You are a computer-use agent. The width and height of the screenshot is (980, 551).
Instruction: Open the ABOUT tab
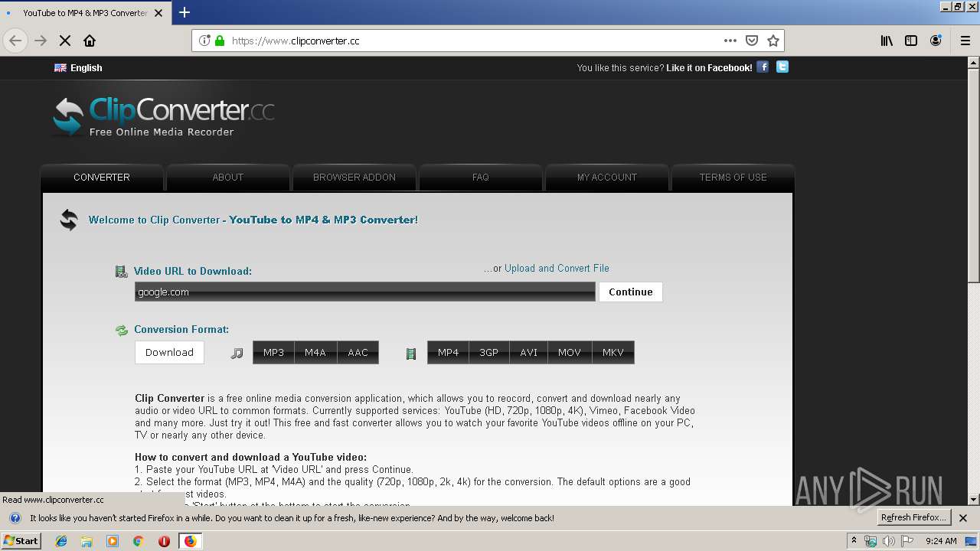227,177
